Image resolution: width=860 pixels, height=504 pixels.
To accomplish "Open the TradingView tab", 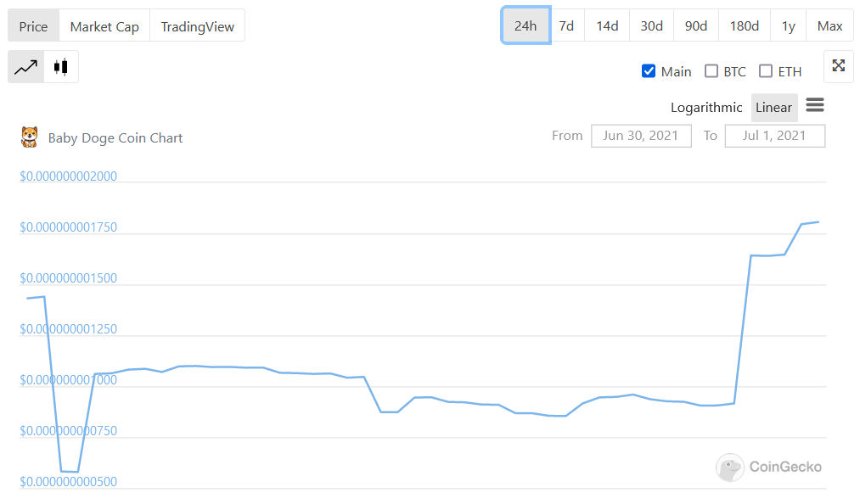I will (x=197, y=25).
